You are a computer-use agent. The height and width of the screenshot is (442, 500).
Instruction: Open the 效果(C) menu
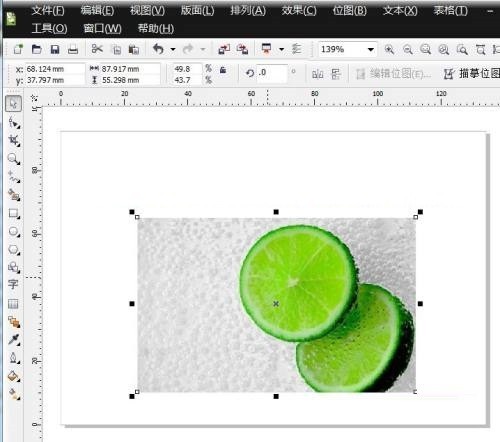[x=299, y=11]
